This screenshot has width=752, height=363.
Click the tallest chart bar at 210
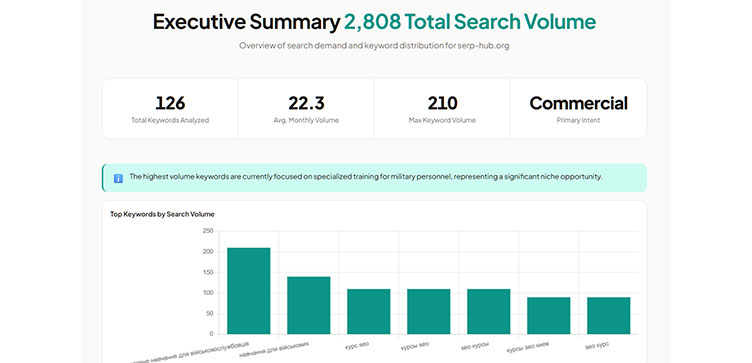[x=248, y=291]
